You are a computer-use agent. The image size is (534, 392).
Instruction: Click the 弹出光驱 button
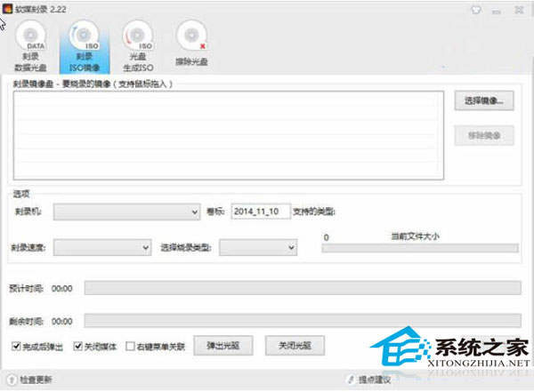[223, 346]
